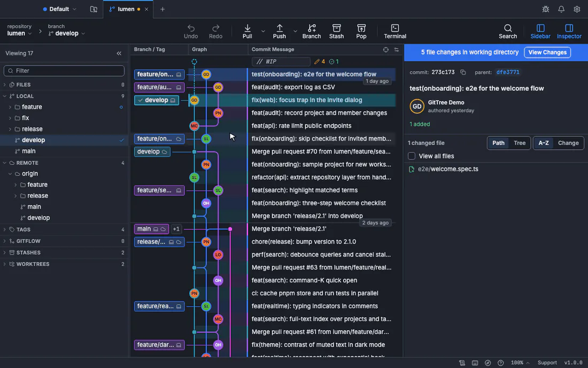The width and height of the screenshot is (588, 368).
Task: Sort changed files A–Z
Action: click(544, 143)
